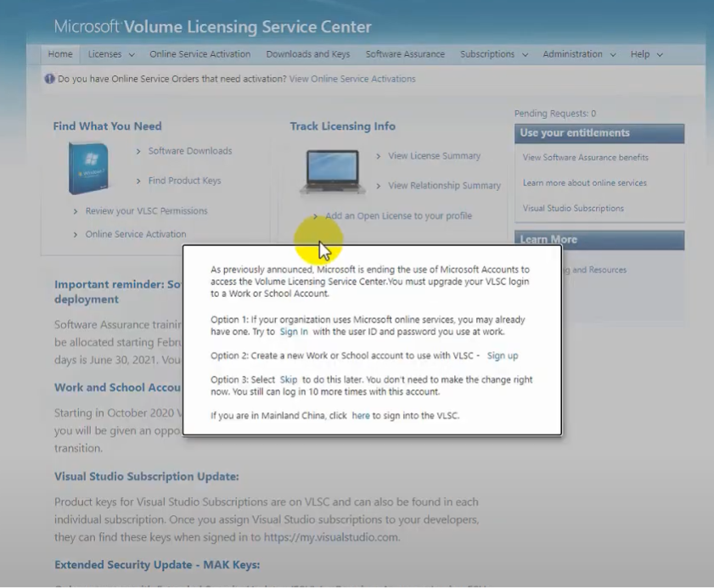Click the Track Licensing Info heading

click(x=343, y=126)
